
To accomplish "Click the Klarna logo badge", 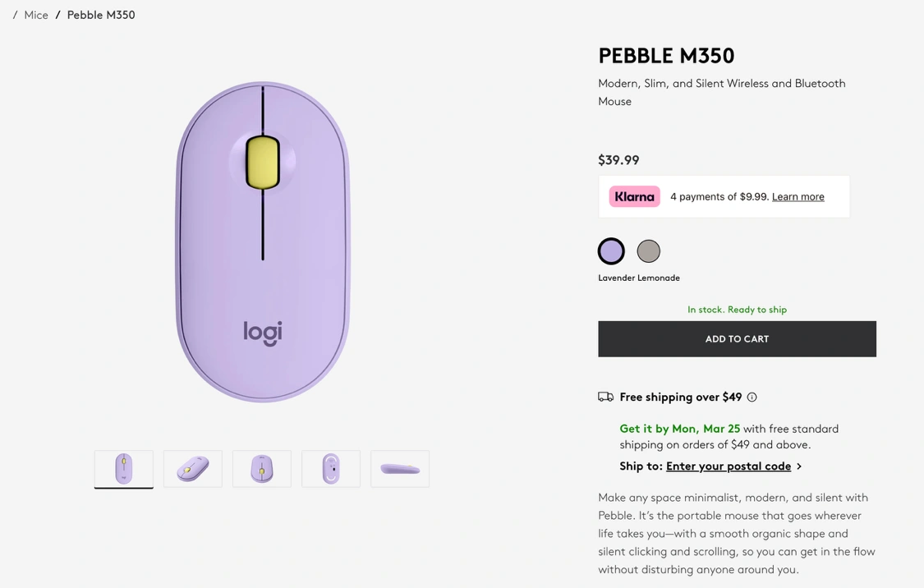I will (x=635, y=197).
